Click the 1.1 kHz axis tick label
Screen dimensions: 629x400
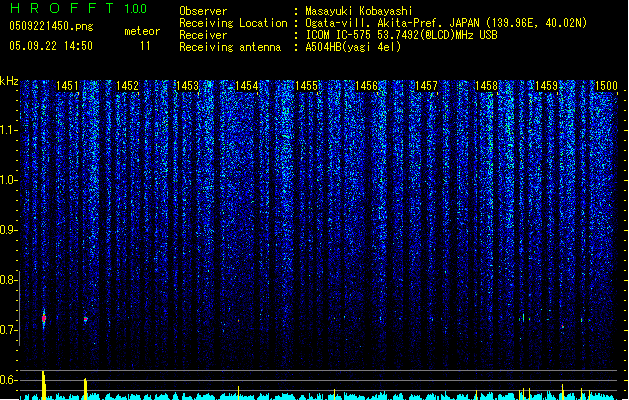9,130
